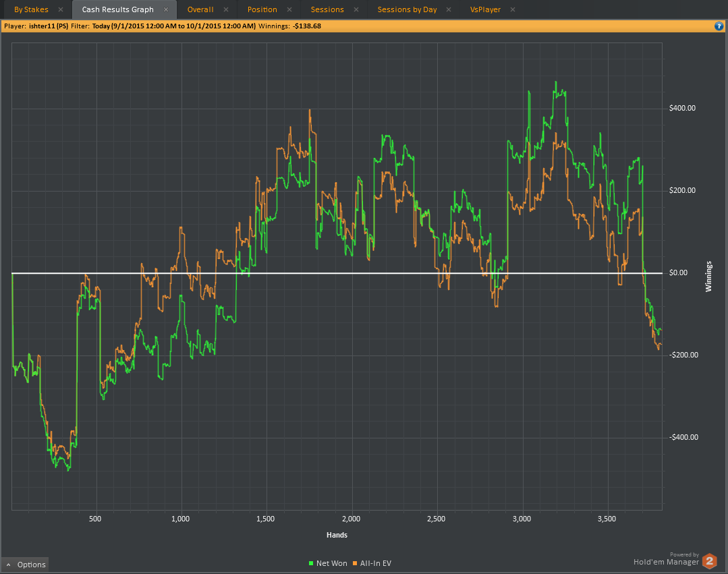Close the VsPlayer tab
Screen dimensions: 728x574
(x=513, y=9)
